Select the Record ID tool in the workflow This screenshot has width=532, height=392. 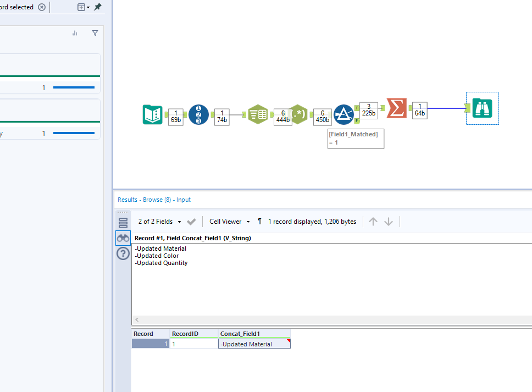coord(199,114)
